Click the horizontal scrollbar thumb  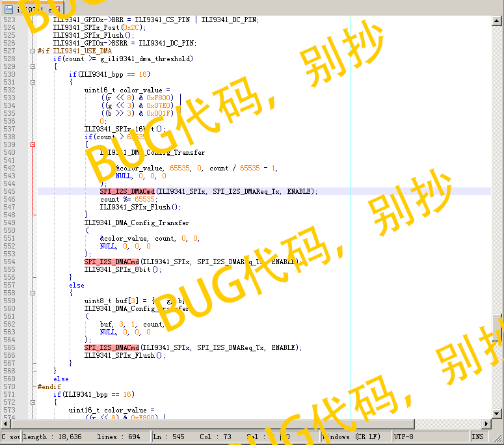213,424
